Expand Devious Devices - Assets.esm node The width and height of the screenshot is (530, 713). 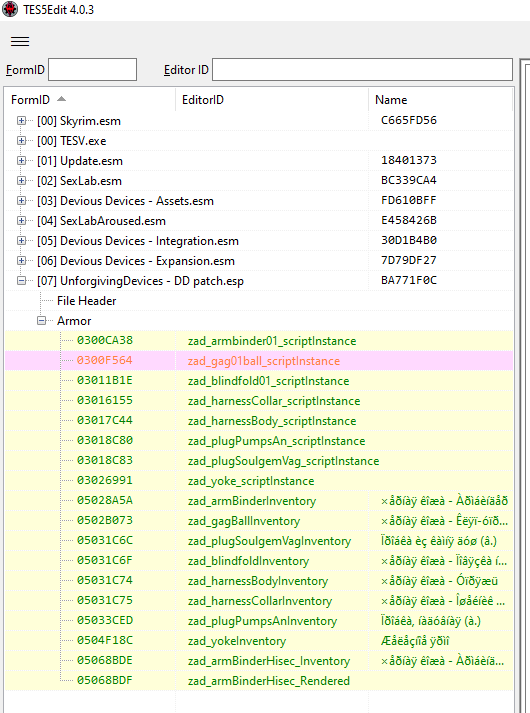pos(21,201)
